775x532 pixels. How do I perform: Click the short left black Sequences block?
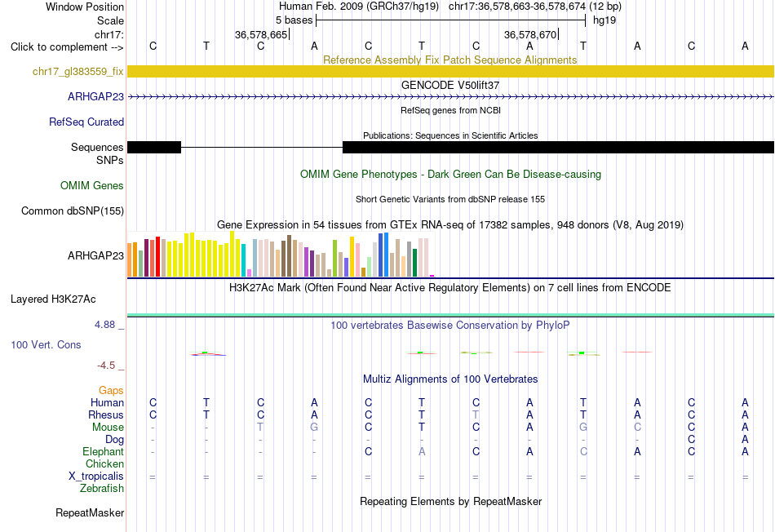(x=154, y=147)
